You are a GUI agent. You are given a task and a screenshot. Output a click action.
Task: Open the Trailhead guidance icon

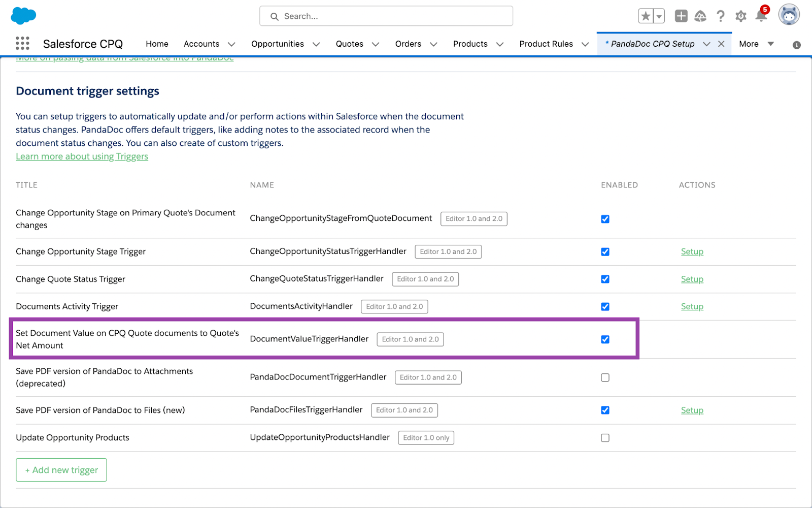click(x=700, y=16)
